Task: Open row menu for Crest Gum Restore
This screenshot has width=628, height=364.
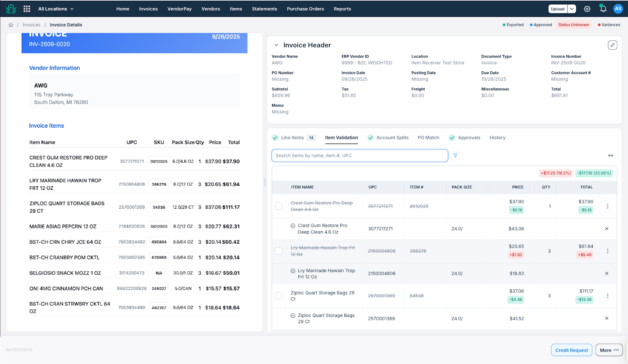Action: (608, 206)
